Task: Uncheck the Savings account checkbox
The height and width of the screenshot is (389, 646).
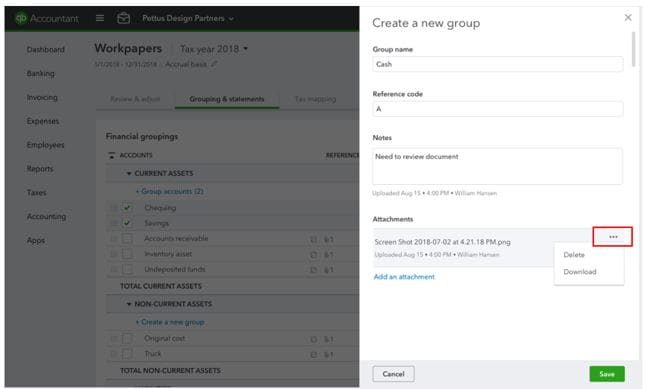Action: coord(127,223)
